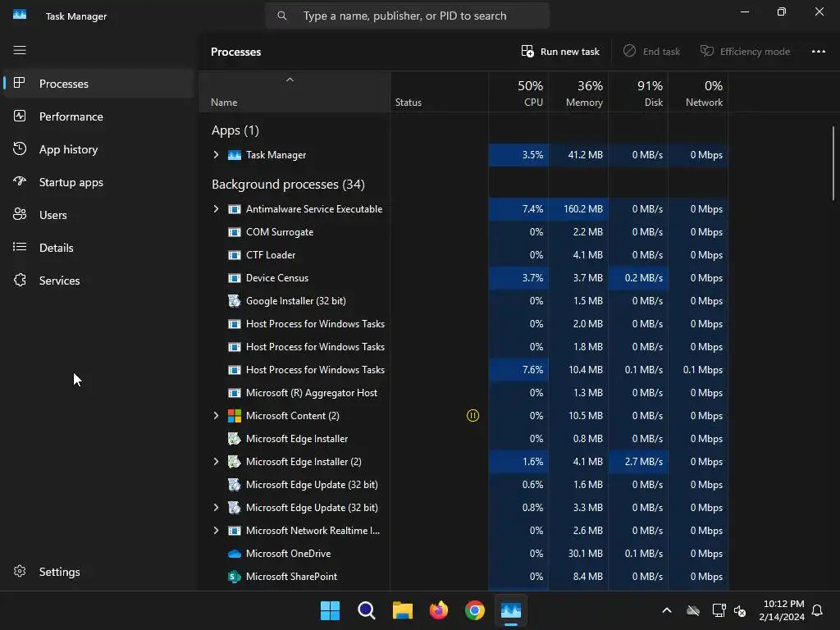Viewport: 840px width, 630px height.
Task: Expand Microsoft Edge Installer (2) group
Action: (216, 461)
